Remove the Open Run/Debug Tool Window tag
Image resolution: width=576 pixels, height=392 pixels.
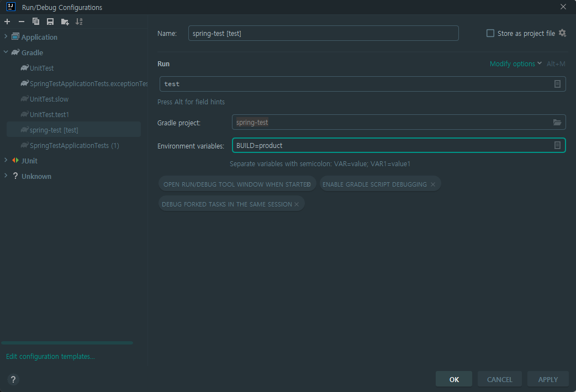click(309, 184)
